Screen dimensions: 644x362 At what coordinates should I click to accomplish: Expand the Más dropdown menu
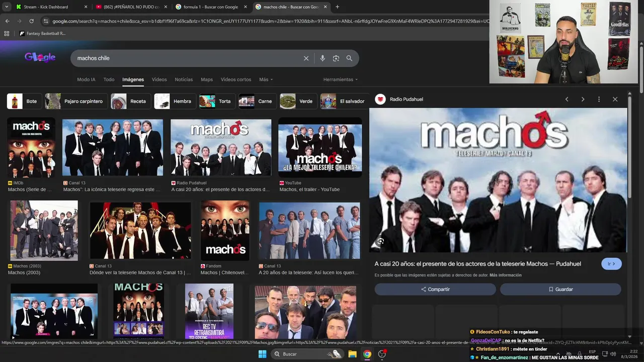[x=266, y=79]
